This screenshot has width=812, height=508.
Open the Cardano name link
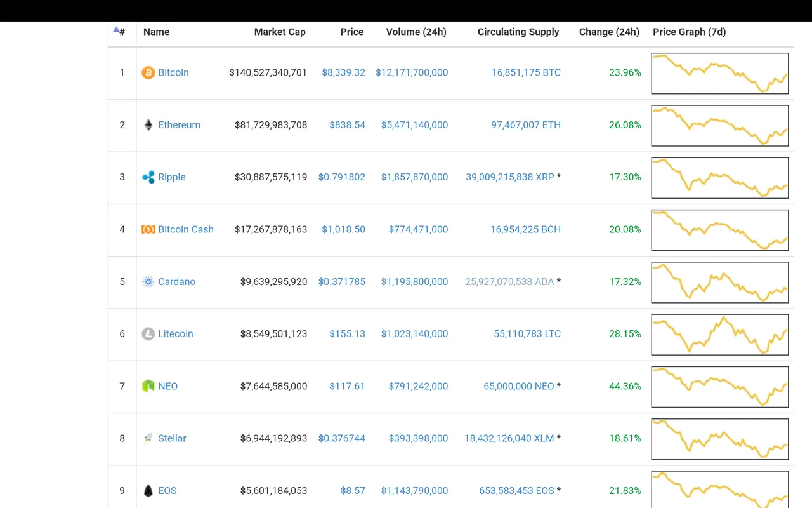176,282
